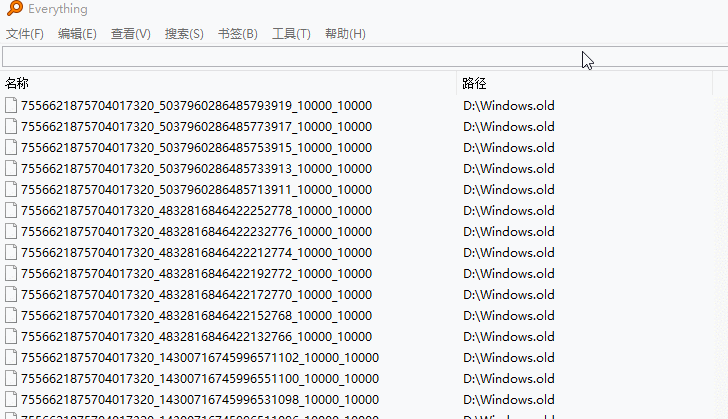Click the Everything magnifier app icon

pyautogui.click(x=15, y=8)
